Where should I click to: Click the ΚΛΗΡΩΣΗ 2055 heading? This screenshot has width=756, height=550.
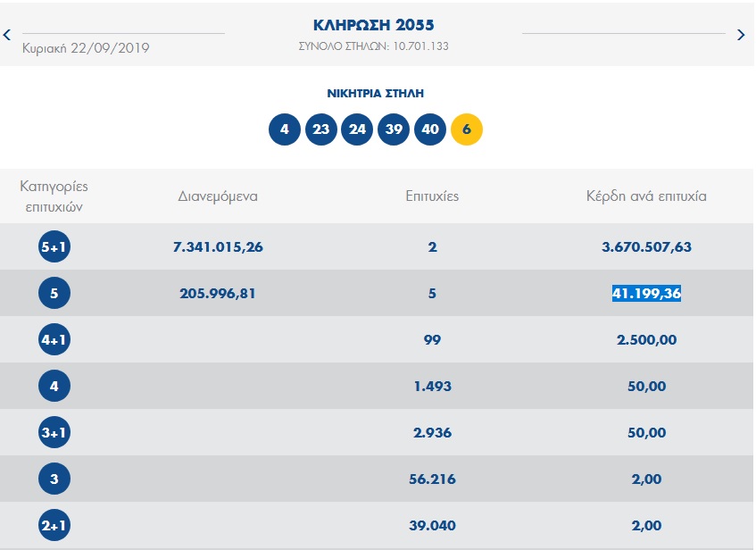tap(374, 25)
